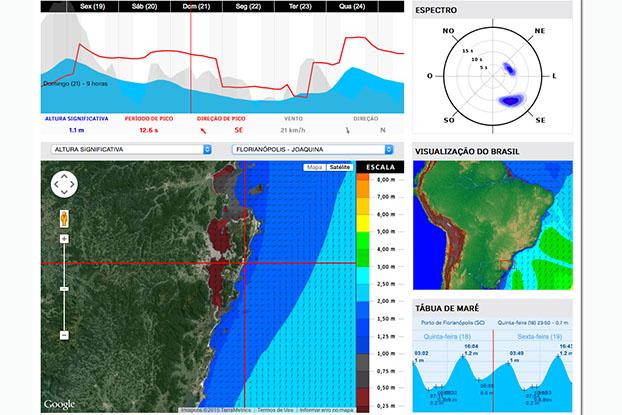Click the Porto de Florianópolis (SC) label
Image resolution: width=622 pixels, height=415 pixels.
pyautogui.click(x=453, y=323)
